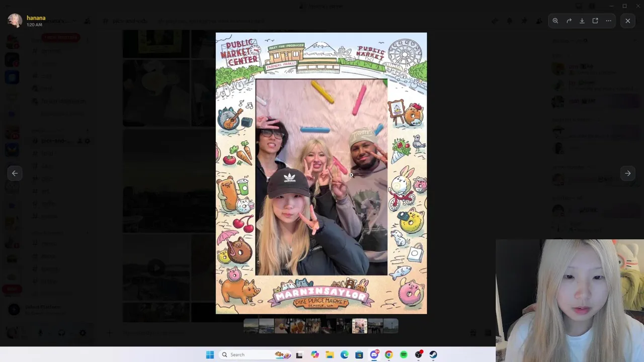Screen dimensions: 644x362
Task: Click the taskbar Search box
Action: pyautogui.click(x=255, y=354)
